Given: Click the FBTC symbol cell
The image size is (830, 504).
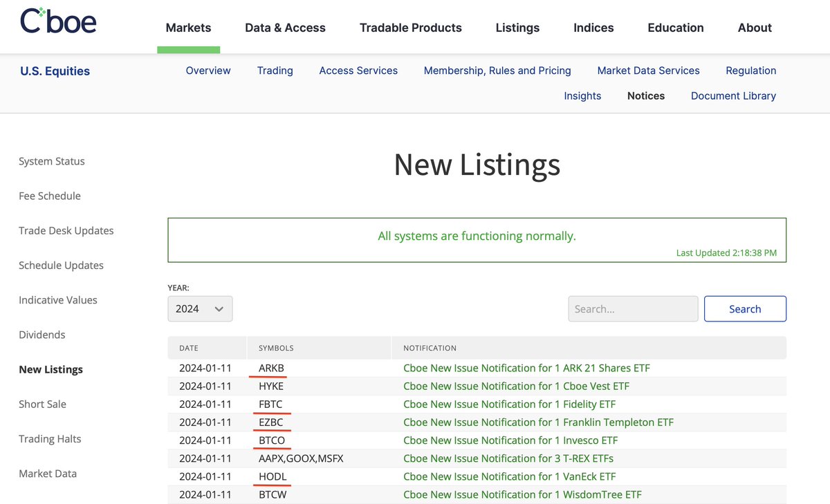Looking at the screenshot, I should [x=270, y=404].
